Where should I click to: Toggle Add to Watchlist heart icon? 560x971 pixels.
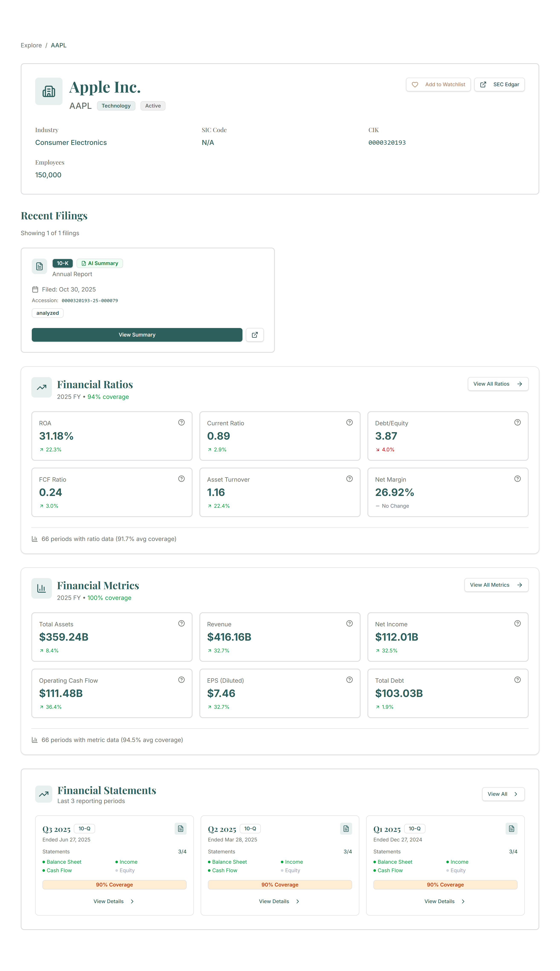point(415,84)
